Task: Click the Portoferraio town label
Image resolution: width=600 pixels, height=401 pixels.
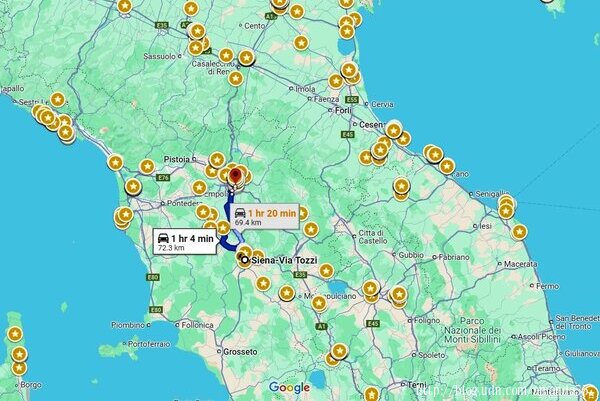Action: tap(149, 344)
